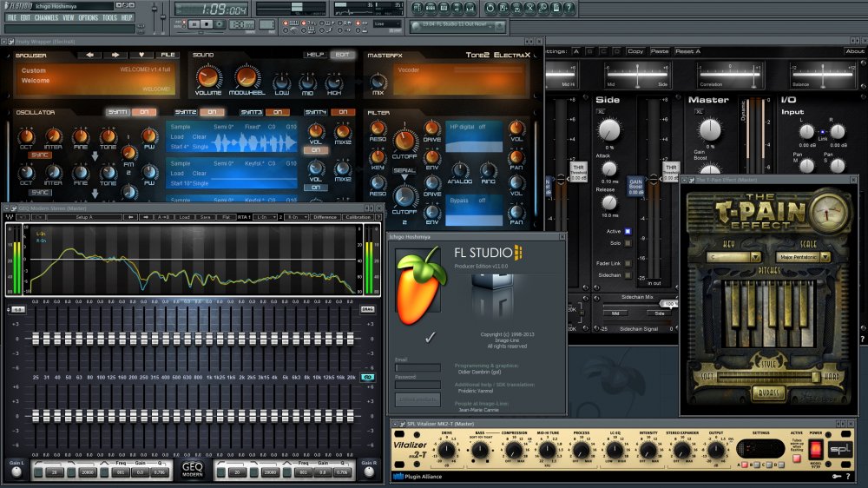The height and width of the screenshot is (488, 868).
Task: Click the heart favorite icon in ElectraX browser
Action: pos(141,55)
